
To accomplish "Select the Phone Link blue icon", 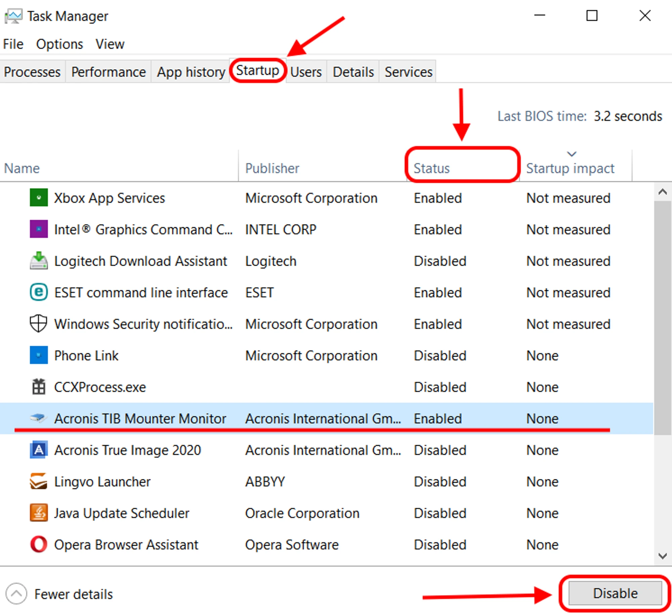I will point(39,355).
